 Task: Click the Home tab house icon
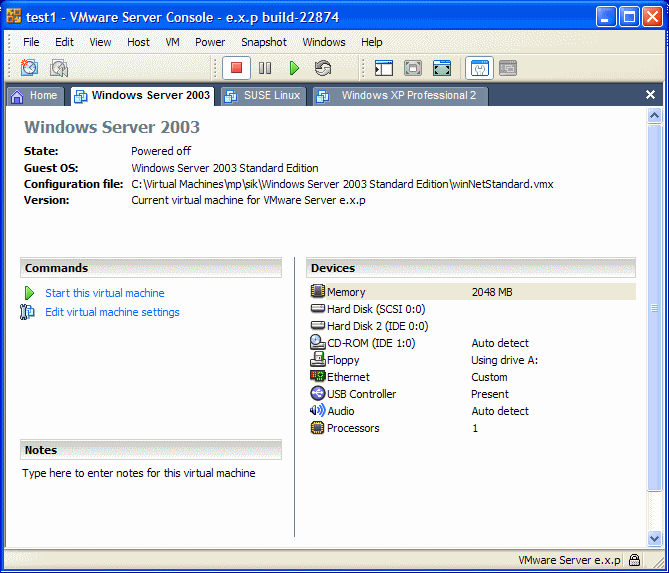(17, 96)
